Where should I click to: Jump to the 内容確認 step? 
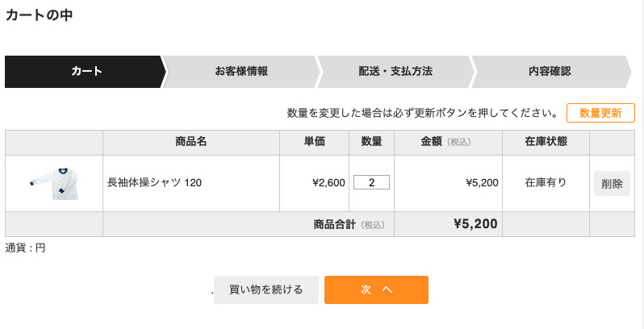[x=550, y=71]
